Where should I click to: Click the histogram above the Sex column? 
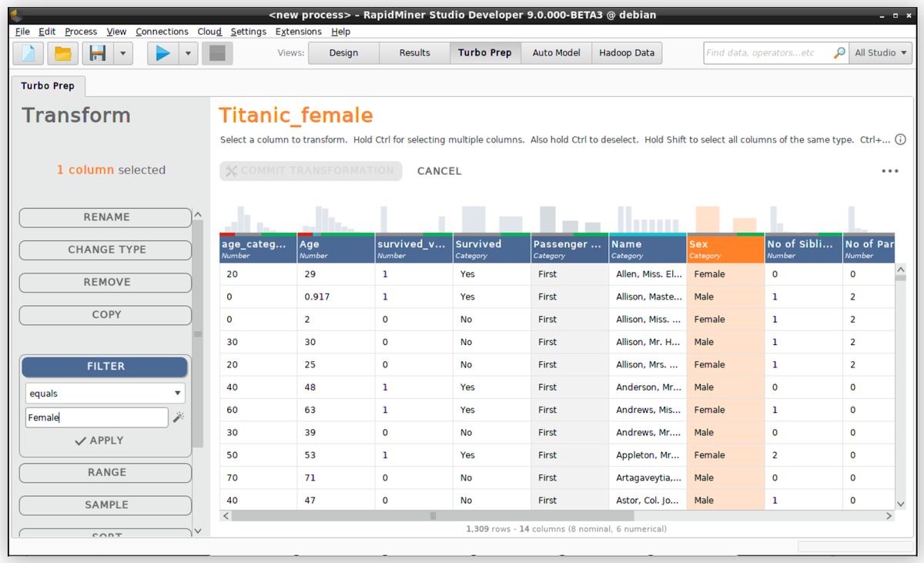(x=725, y=220)
